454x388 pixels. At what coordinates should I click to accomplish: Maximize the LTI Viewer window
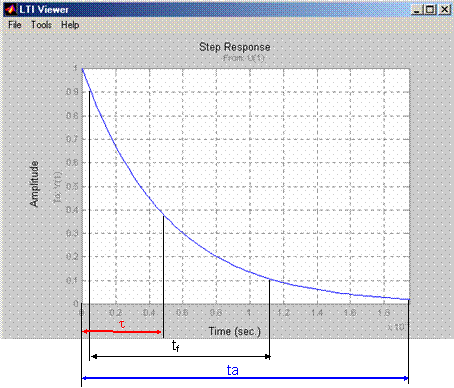pyautogui.click(x=430, y=10)
